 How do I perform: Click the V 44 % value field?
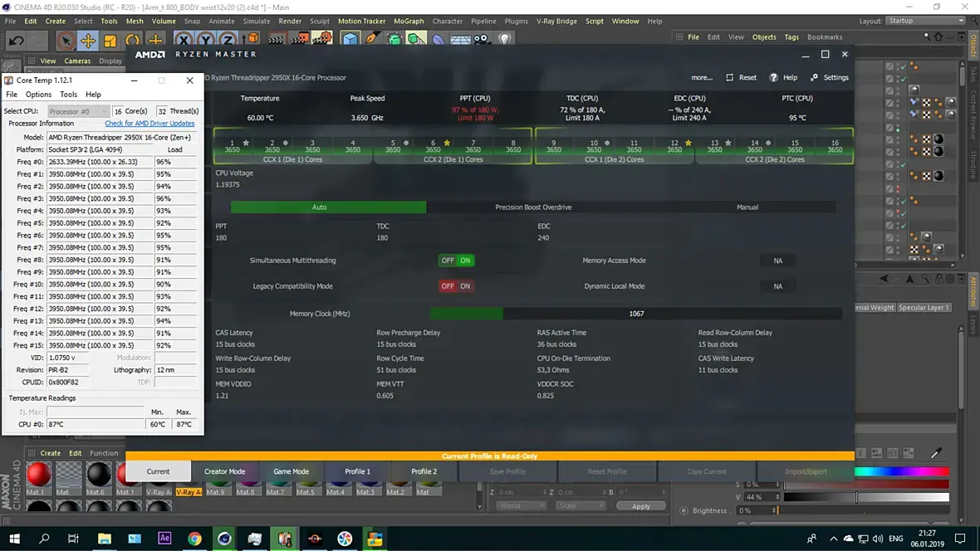click(762, 497)
